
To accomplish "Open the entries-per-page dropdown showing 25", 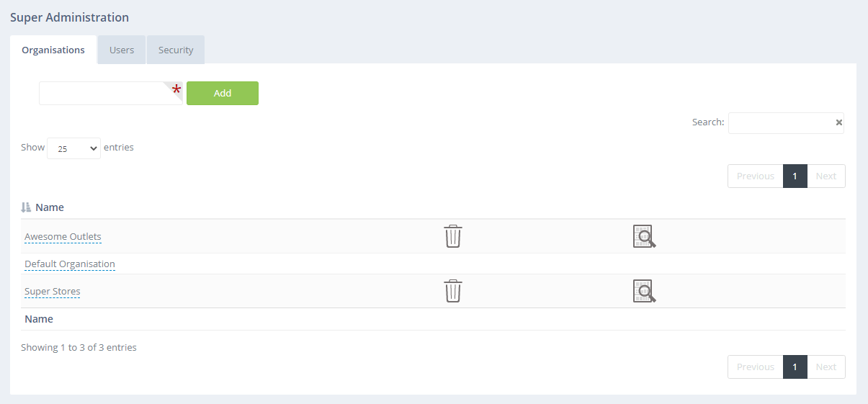I will point(73,148).
